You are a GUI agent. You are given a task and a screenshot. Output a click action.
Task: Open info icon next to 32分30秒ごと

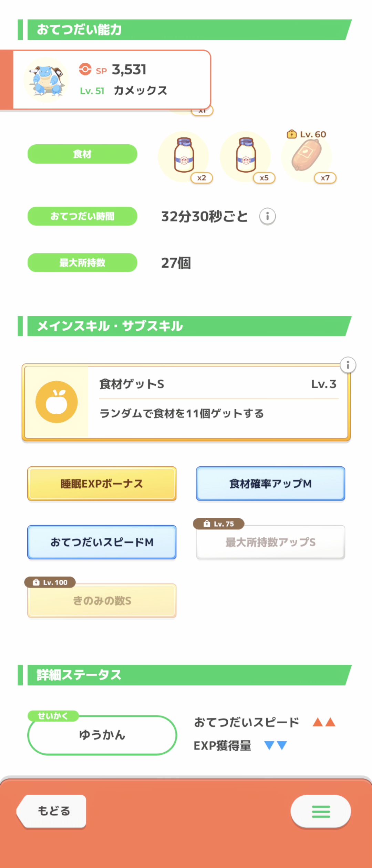tap(267, 216)
